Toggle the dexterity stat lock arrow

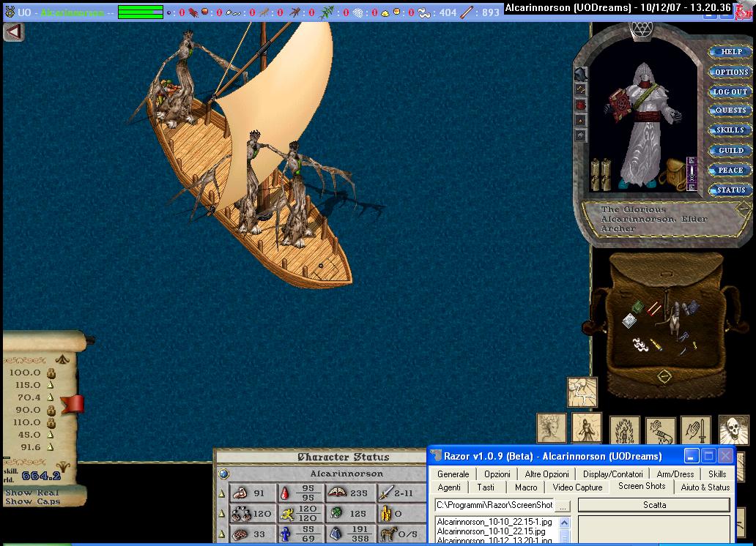222,514
